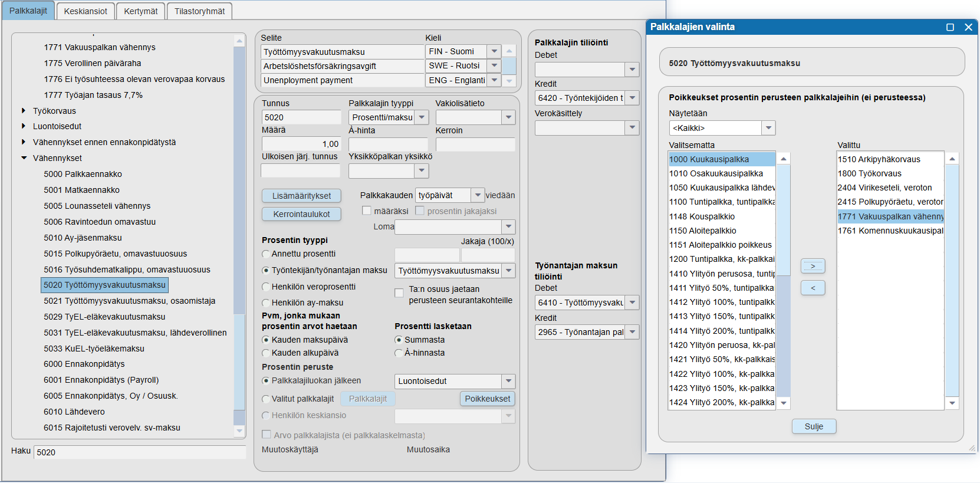Image resolution: width=980 pixels, height=483 pixels.
Task: Click the Poikkeukset button
Action: 488,399
